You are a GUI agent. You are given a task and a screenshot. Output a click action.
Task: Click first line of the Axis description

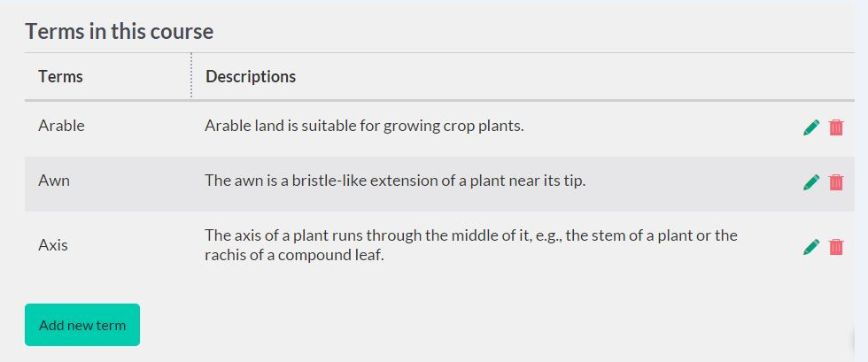(x=470, y=235)
